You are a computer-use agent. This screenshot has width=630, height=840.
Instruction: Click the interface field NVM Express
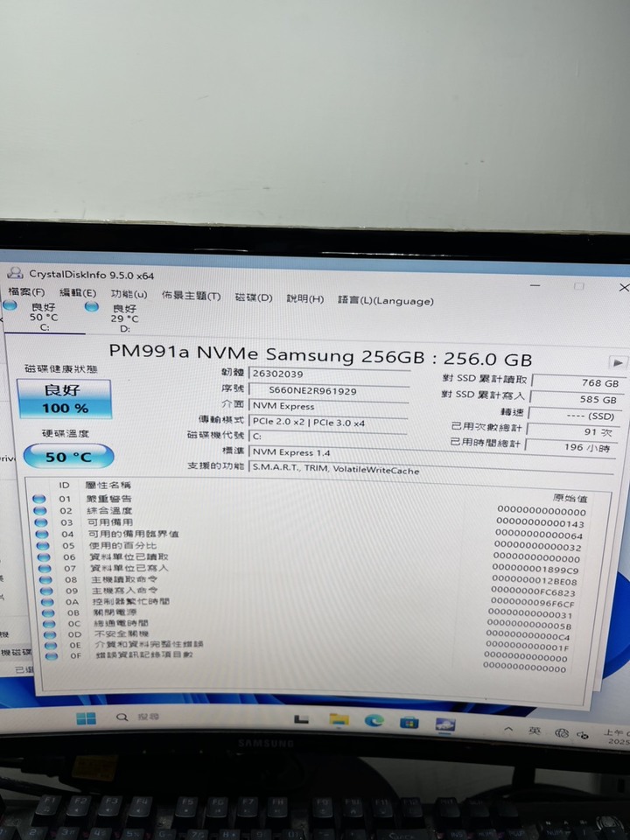(328, 406)
